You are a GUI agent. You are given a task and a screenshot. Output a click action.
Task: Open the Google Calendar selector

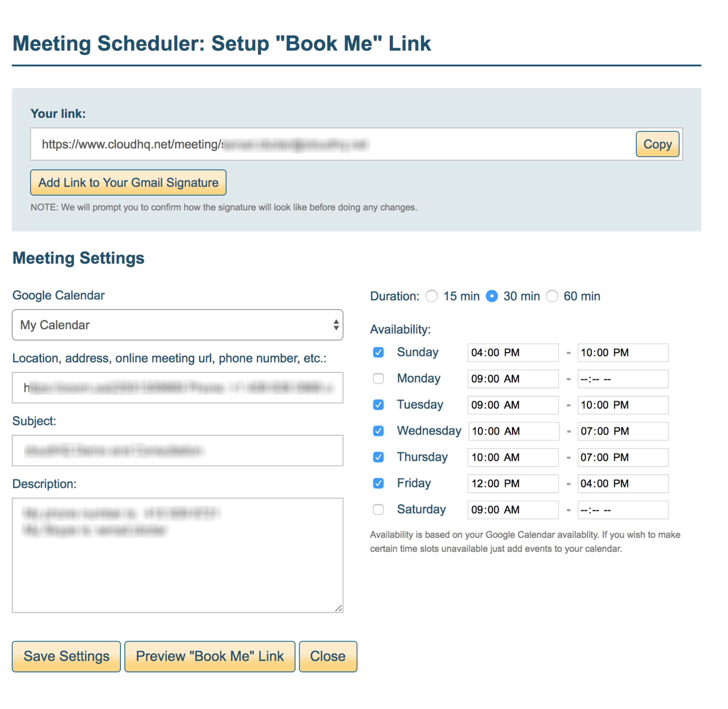(x=177, y=325)
